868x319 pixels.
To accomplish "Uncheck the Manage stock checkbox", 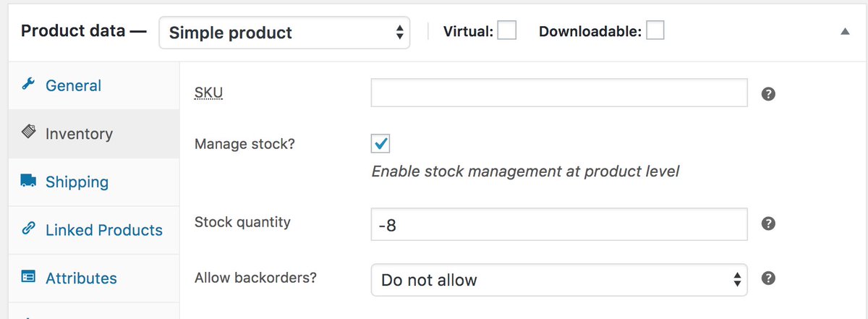I will pos(380,143).
